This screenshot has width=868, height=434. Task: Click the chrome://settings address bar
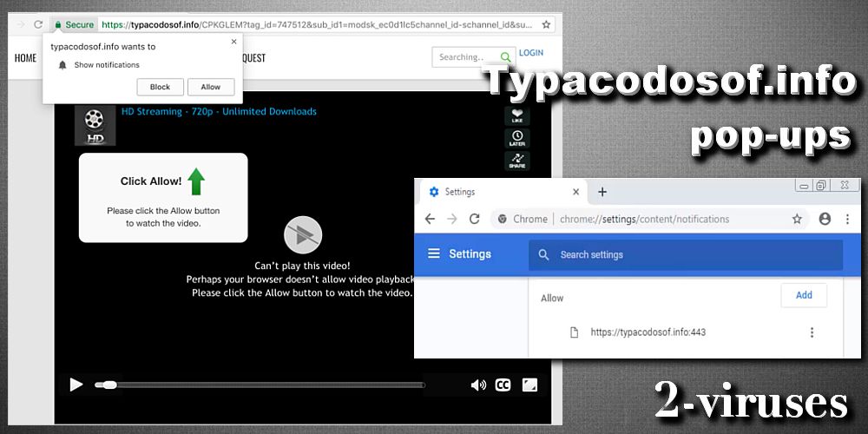[644, 220]
